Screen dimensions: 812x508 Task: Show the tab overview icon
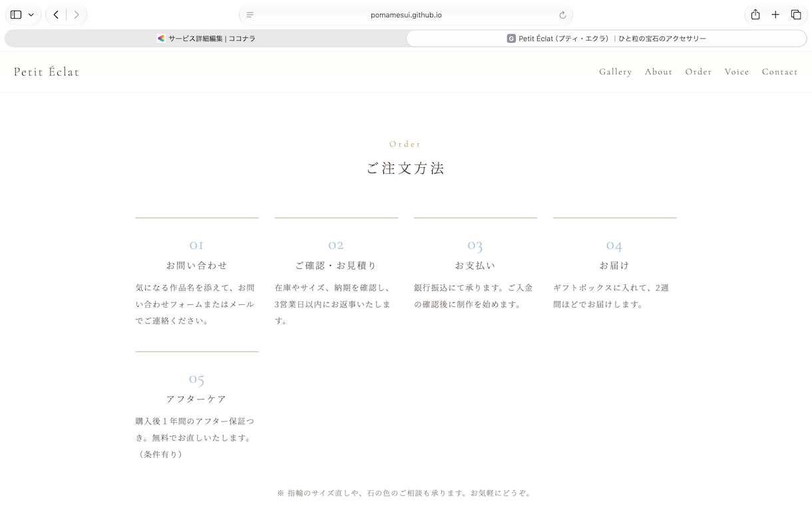coord(796,15)
